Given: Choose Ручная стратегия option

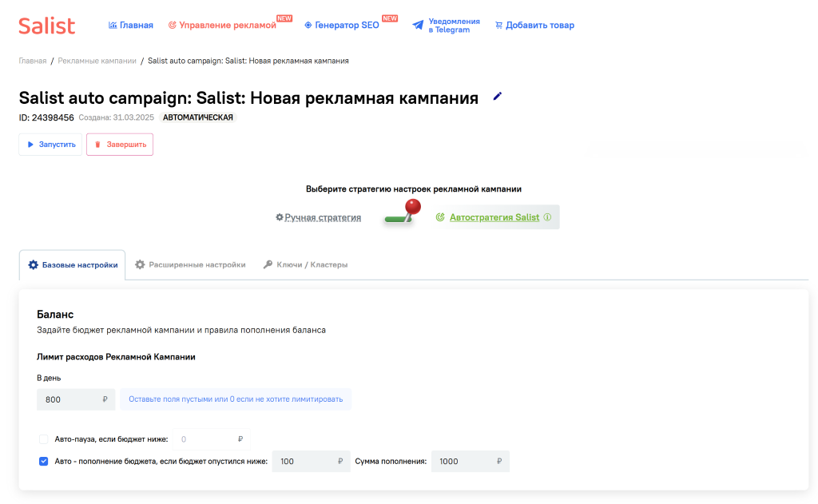Looking at the screenshot, I should pyautogui.click(x=318, y=217).
